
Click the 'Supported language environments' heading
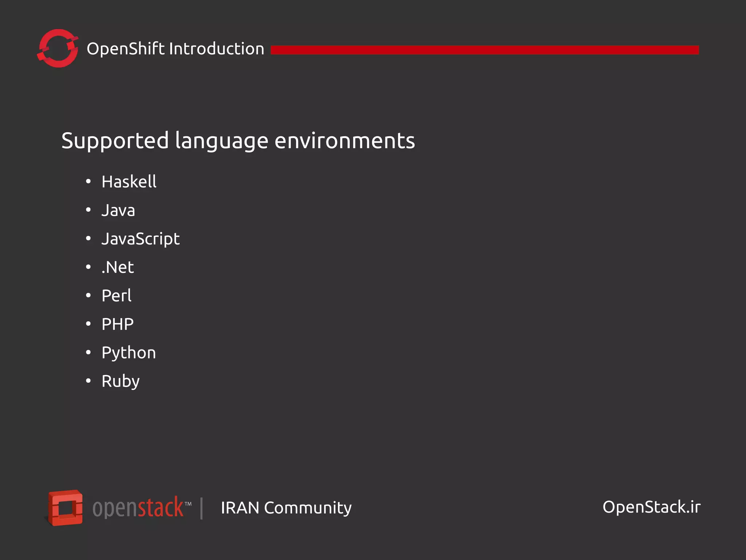pyautogui.click(x=238, y=141)
